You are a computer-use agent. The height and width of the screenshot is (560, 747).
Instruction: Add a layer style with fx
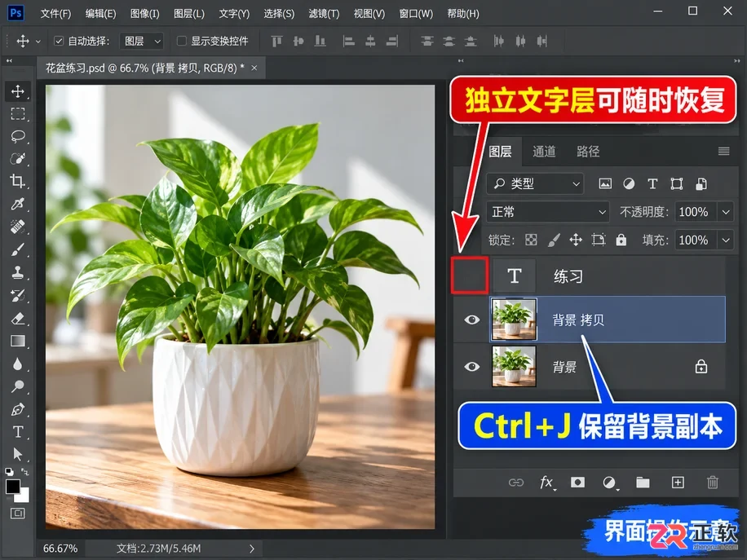(x=547, y=483)
